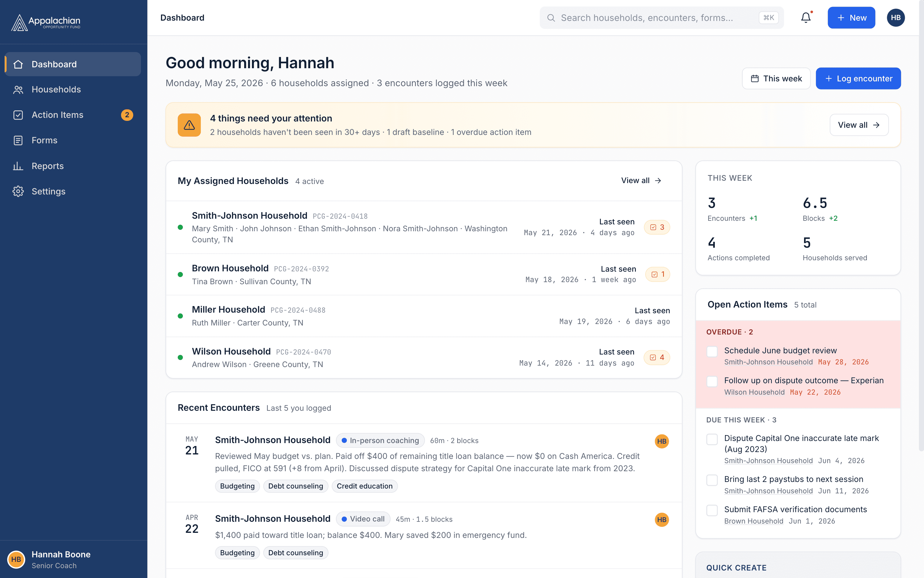Click Budgeting tag on May 21 encounter
Image resolution: width=924 pixels, height=578 pixels.
click(237, 486)
